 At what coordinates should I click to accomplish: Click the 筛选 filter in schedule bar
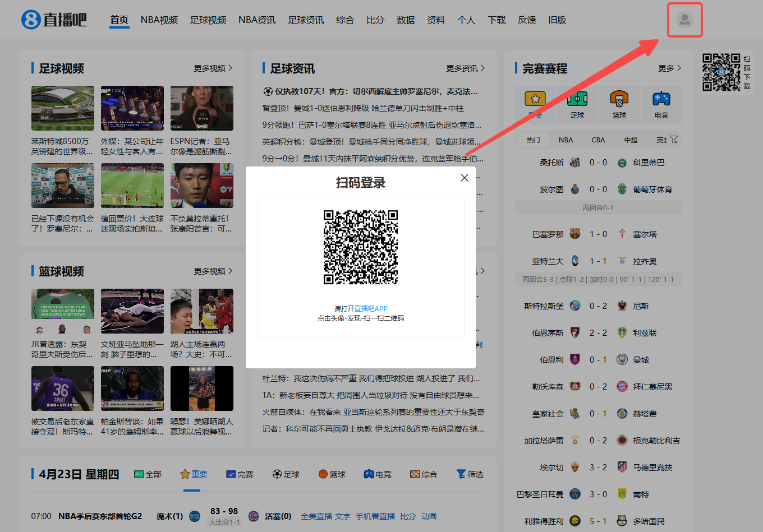pyautogui.click(x=470, y=474)
